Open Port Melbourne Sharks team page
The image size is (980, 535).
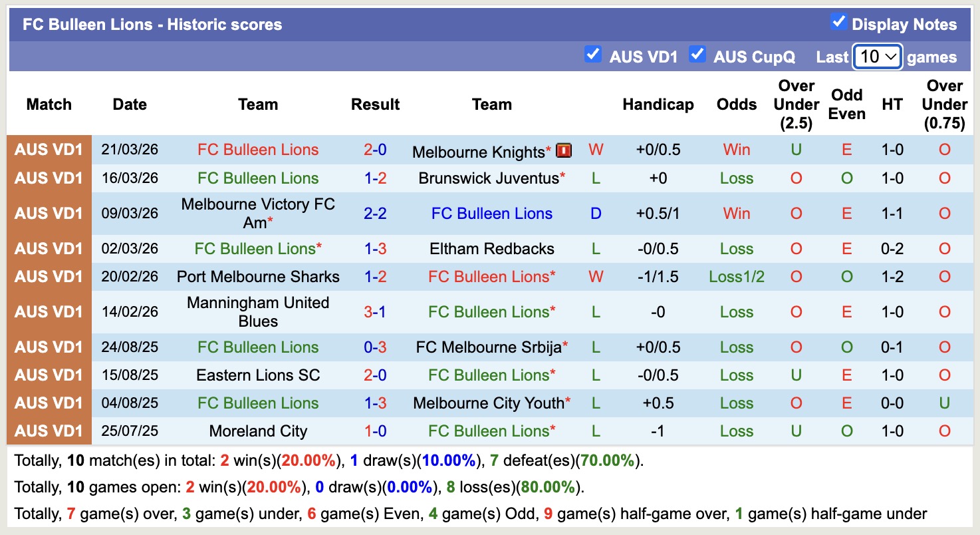tap(258, 276)
